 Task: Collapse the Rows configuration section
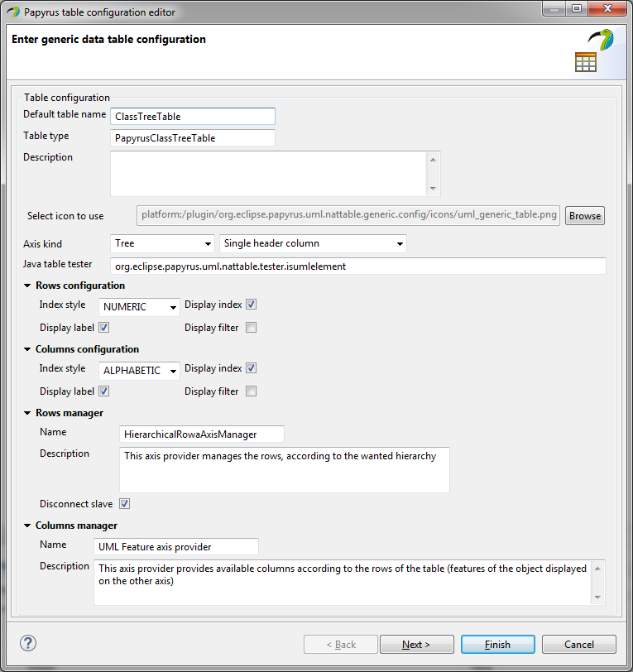tap(27, 286)
